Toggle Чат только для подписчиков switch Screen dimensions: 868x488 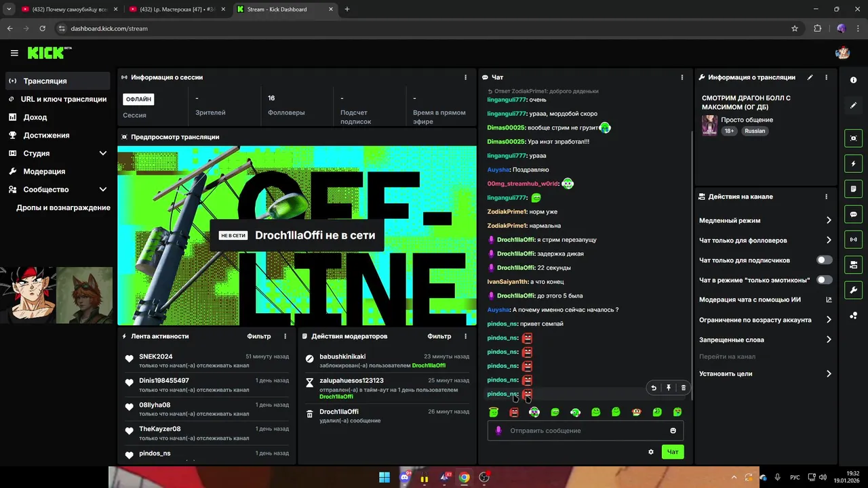pyautogui.click(x=824, y=260)
